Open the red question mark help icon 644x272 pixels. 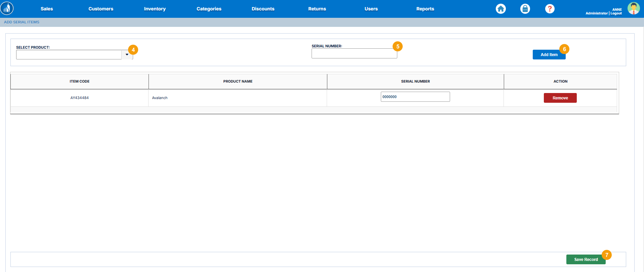(x=550, y=9)
